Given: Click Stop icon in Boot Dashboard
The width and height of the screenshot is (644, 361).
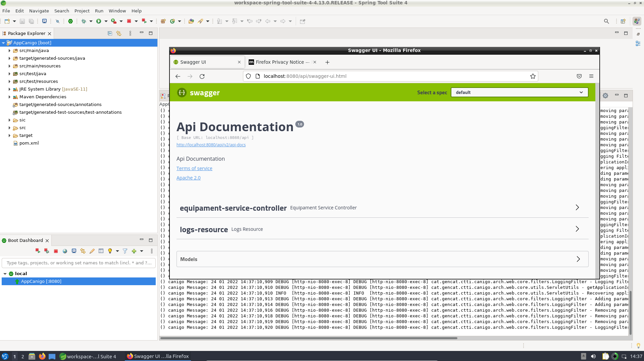Looking at the screenshot, I should (56, 251).
